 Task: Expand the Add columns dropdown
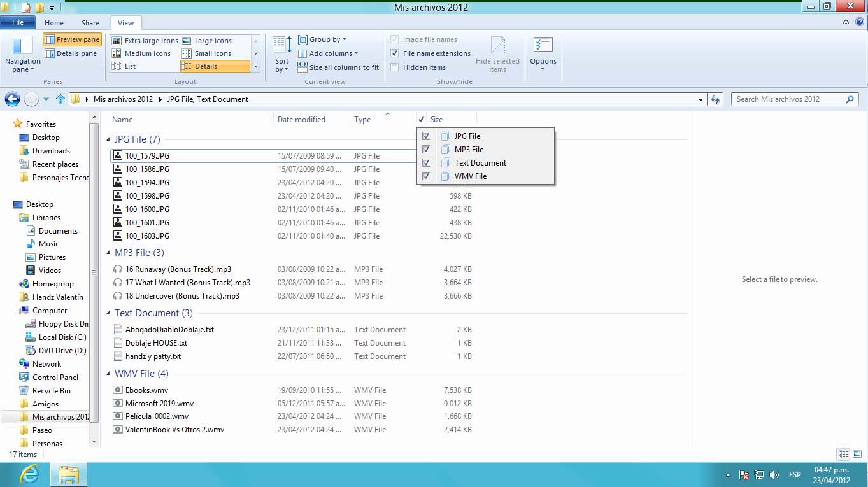pos(333,53)
